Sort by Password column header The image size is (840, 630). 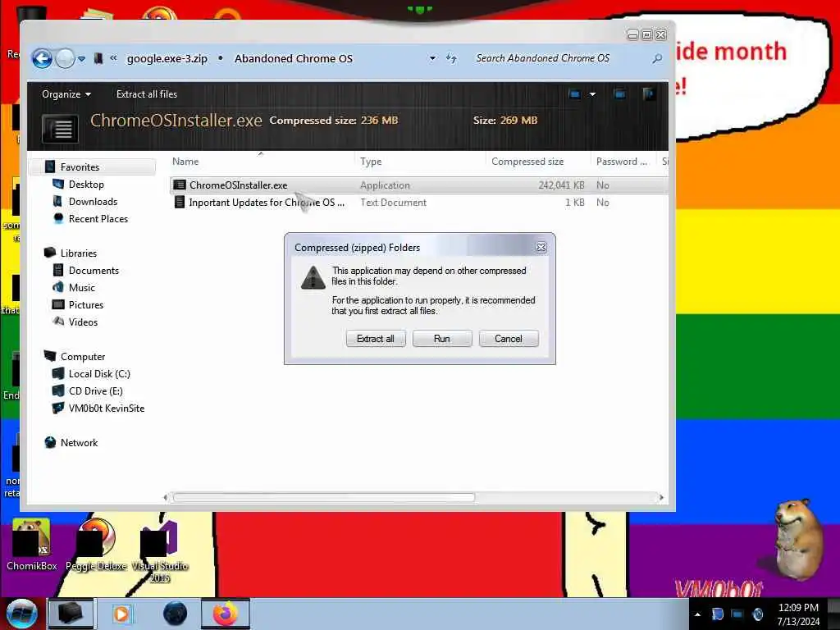tap(623, 162)
